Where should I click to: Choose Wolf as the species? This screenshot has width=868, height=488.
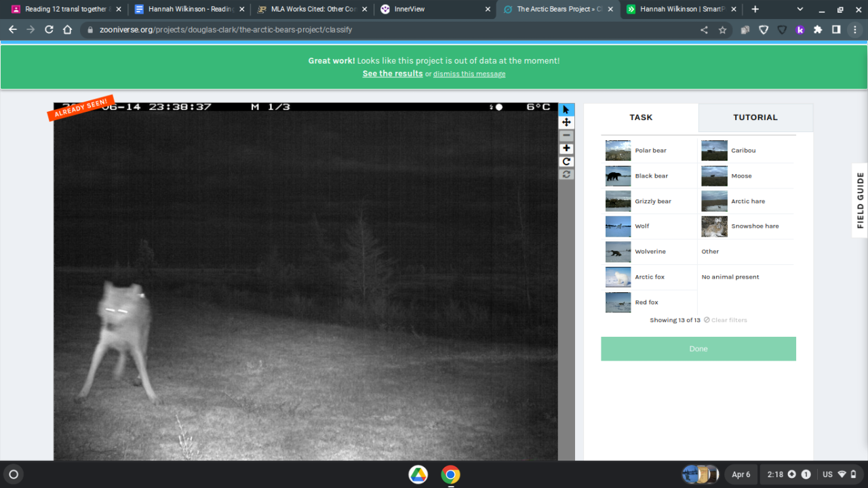(x=649, y=226)
